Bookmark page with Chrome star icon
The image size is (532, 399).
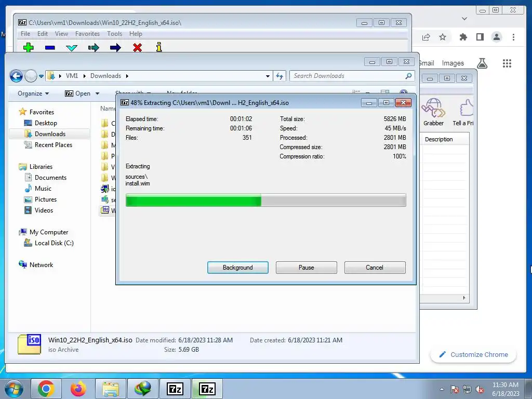(x=443, y=37)
